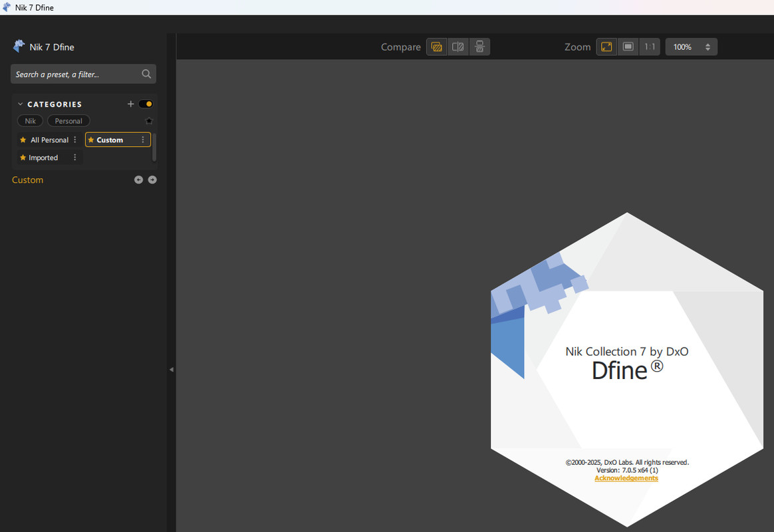Open Imported category options menu
Viewport: 774px width, 532px height.
[75, 158]
